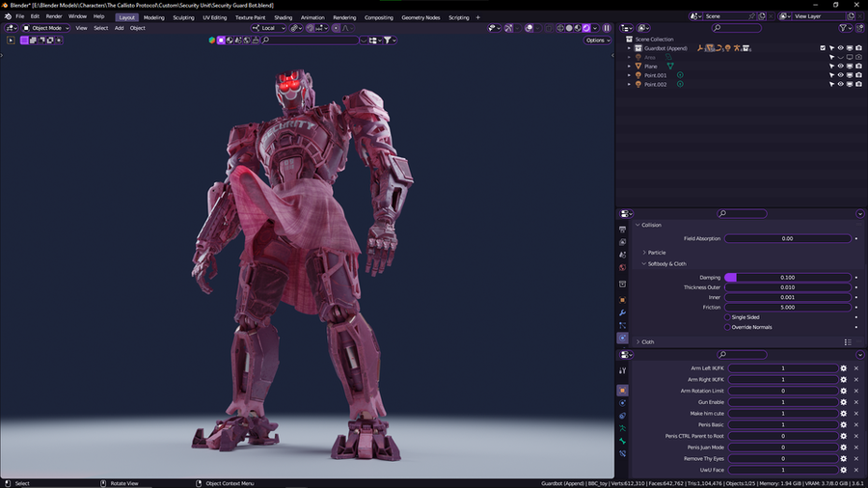Hide Plane object in viewport
868x488 pixels.
(840, 67)
